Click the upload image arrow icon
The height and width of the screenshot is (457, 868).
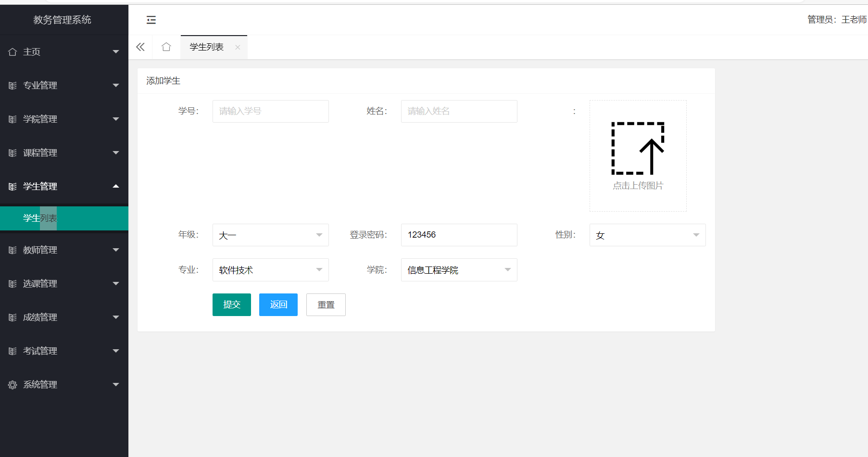638,148
